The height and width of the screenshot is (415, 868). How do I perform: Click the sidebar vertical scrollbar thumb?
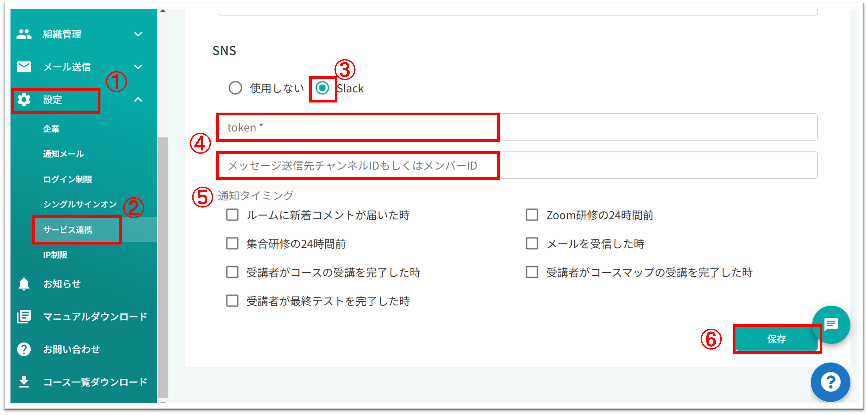[x=163, y=268]
